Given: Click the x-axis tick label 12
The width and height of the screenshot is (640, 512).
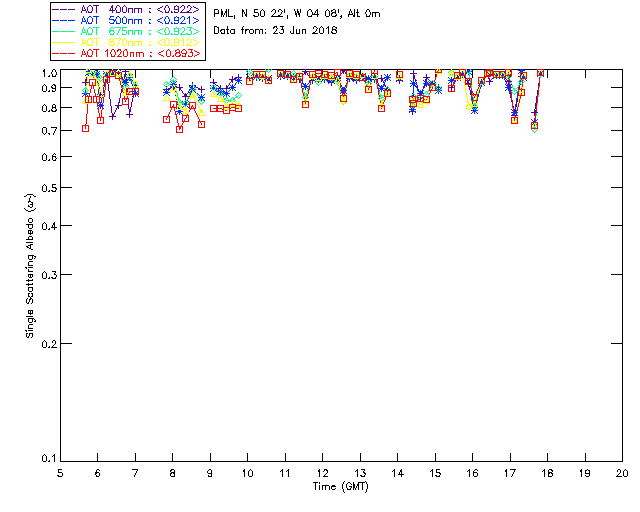Looking at the screenshot, I should coord(322,472).
